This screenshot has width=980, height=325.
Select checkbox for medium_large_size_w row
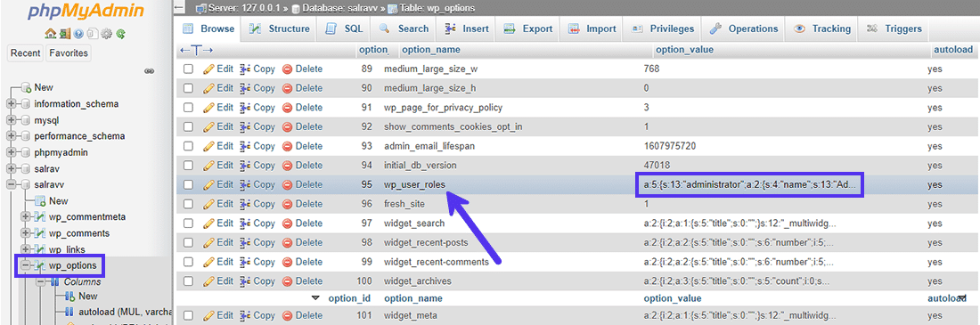tap(188, 69)
